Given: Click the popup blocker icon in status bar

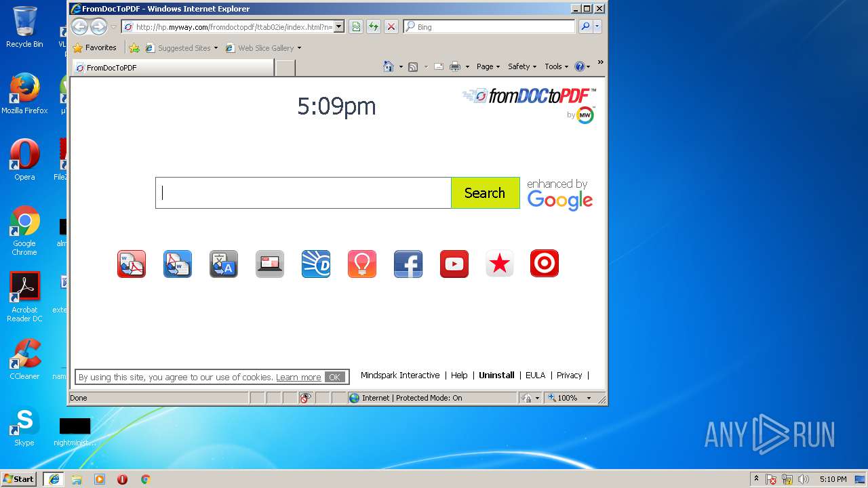Looking at the screenshot, I should (305, 398).
